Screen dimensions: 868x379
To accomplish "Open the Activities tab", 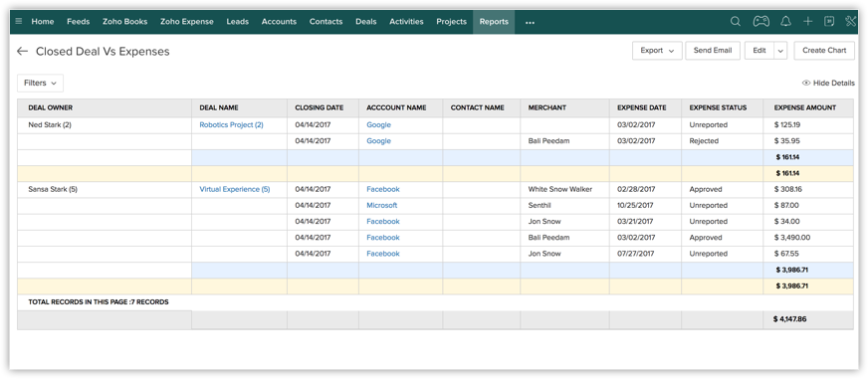I will click(x=406, y=22).
